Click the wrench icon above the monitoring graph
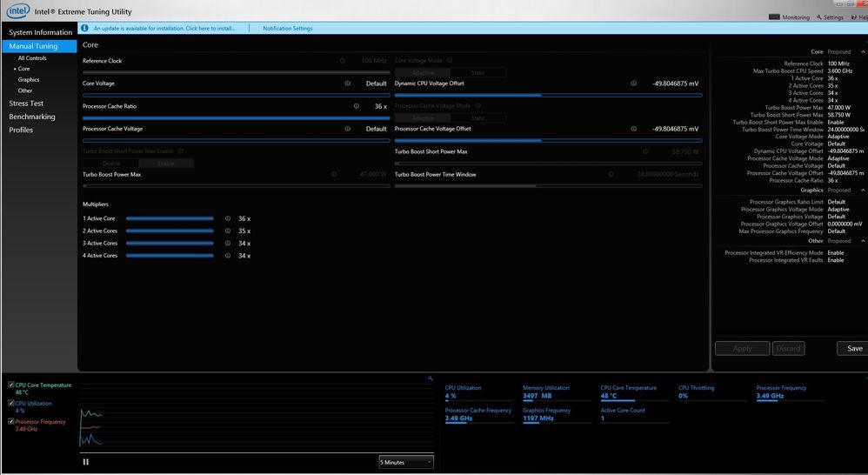Viewport: 868px width, 475px height. click(x=431, y=378)
